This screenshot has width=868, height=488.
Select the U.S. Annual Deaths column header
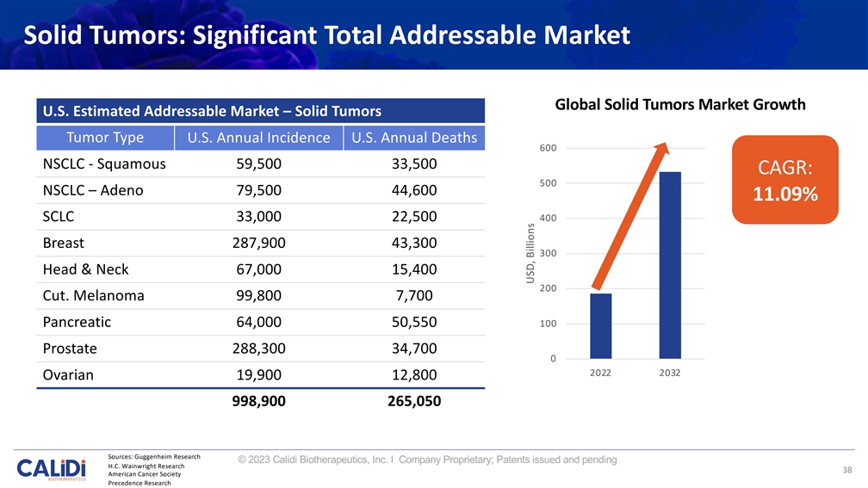[x=413, y=138]
